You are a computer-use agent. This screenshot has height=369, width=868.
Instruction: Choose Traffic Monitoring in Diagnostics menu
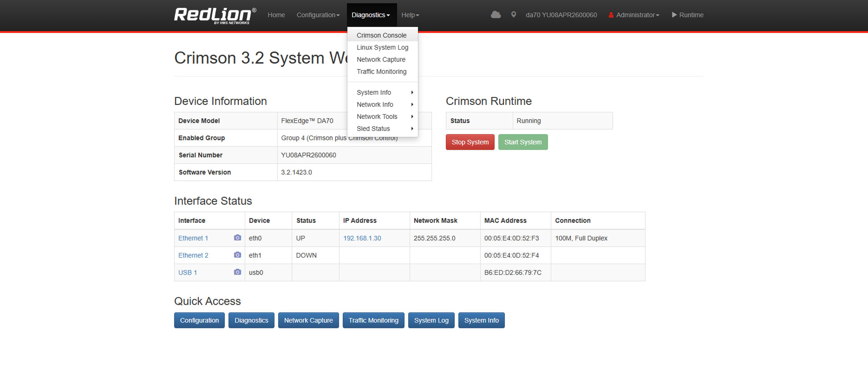(x=383, y=71)
